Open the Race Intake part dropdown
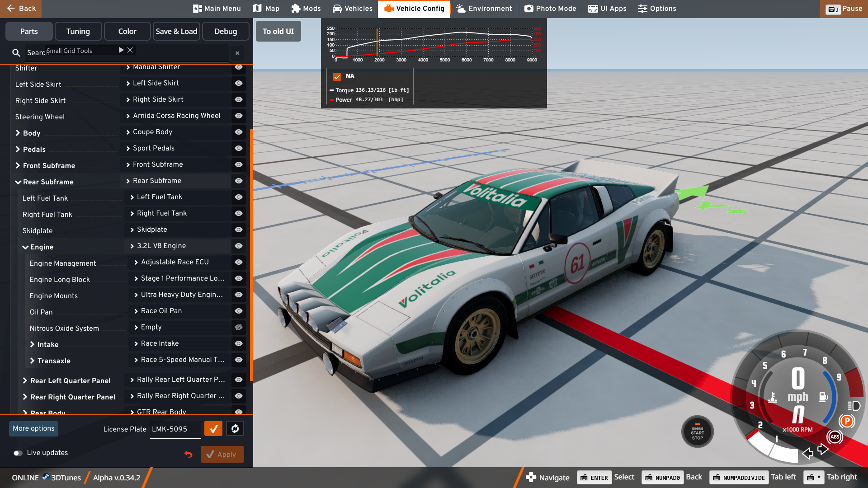 pyautogui.click(x=179, y=343)
